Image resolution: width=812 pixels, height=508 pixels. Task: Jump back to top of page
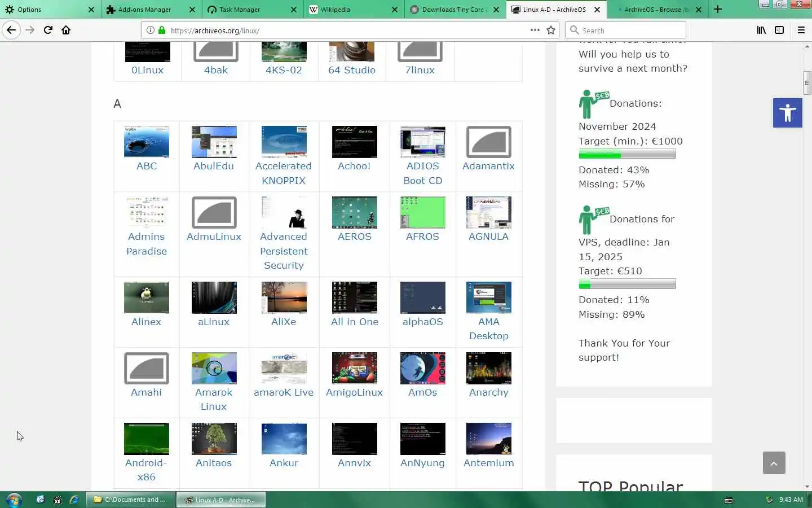[x=774, y=463]
